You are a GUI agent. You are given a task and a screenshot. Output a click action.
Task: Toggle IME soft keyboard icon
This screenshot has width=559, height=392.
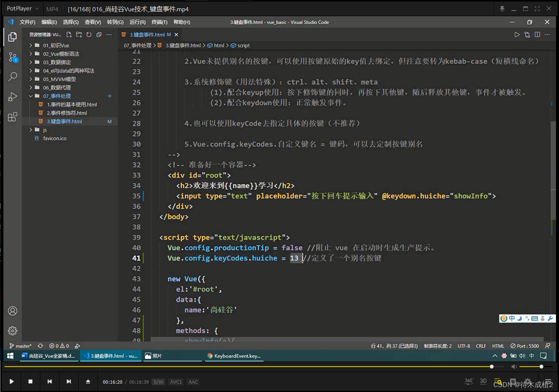point(535,319)
